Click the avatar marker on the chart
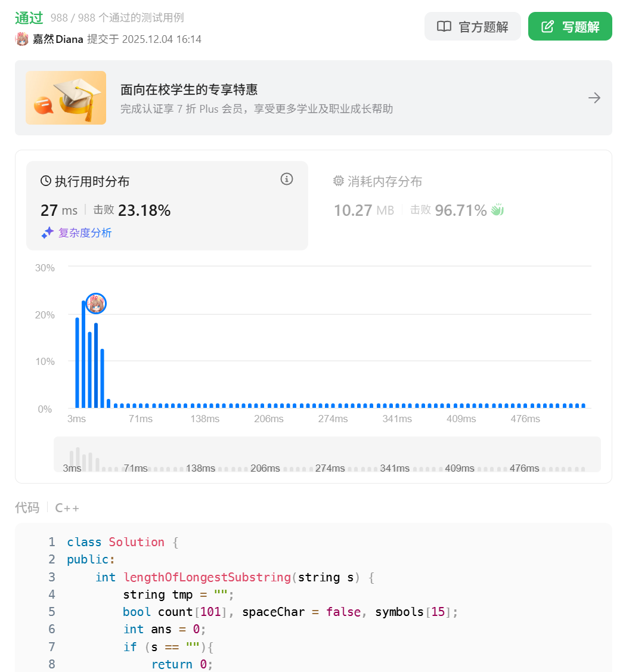This screenshot has width=626, height=672. [x=96, y=304]
